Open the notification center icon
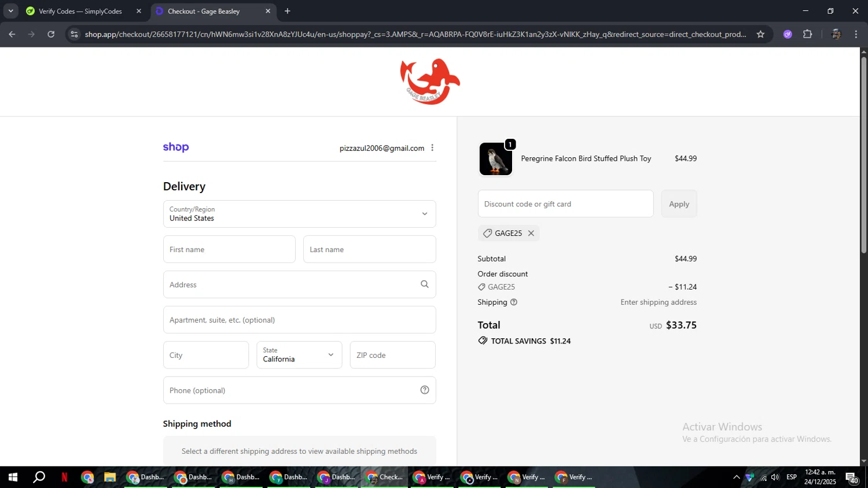 click(x=852, y=478)
